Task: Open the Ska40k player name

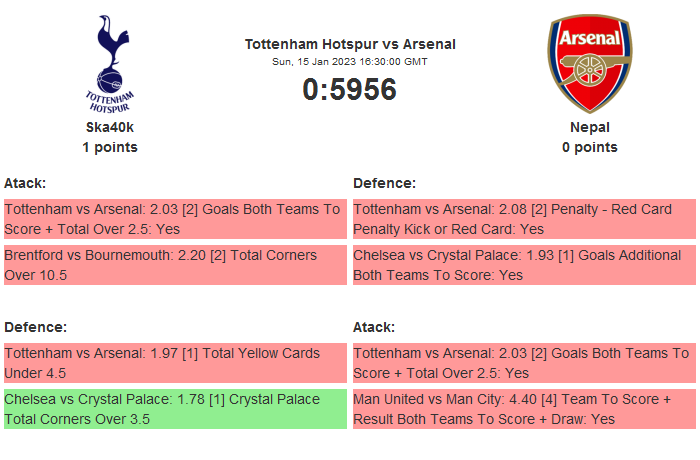Action: (x=109, y=127)
